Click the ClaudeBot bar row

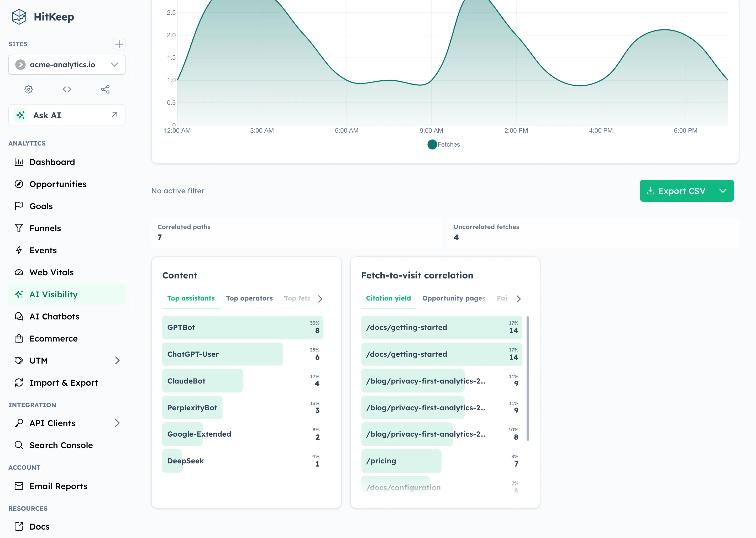[x=243, y=381]
